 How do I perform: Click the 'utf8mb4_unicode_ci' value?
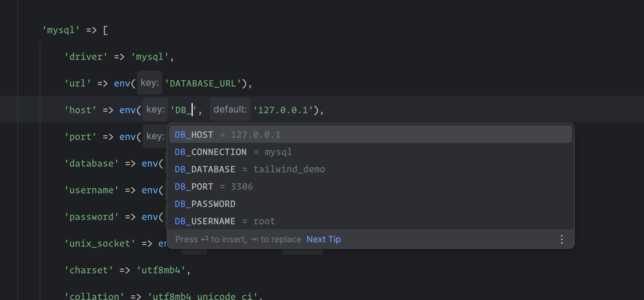(x=203, y=296)
